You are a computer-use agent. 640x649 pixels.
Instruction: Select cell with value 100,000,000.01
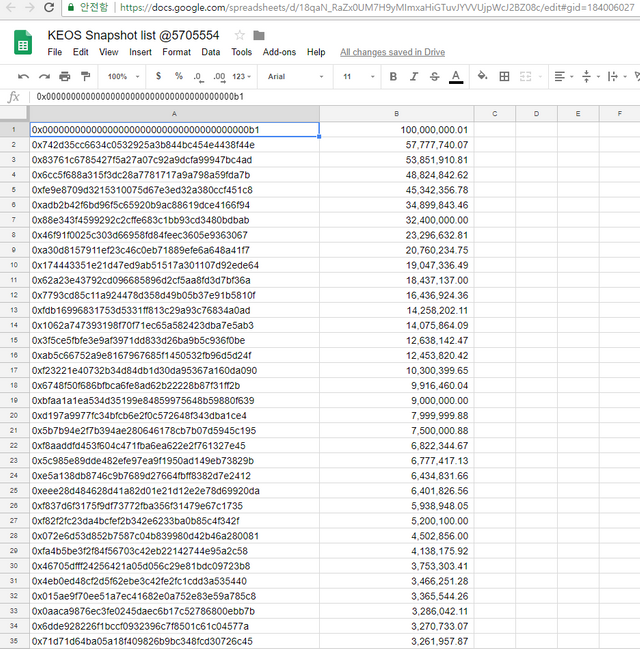[x=396, y=130]
